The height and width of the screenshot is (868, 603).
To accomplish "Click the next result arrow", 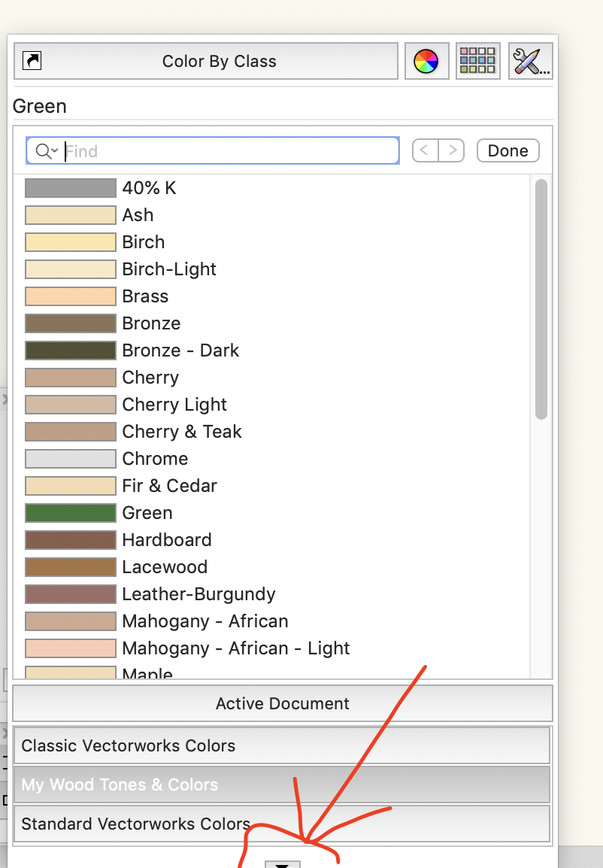I will 452,150.
